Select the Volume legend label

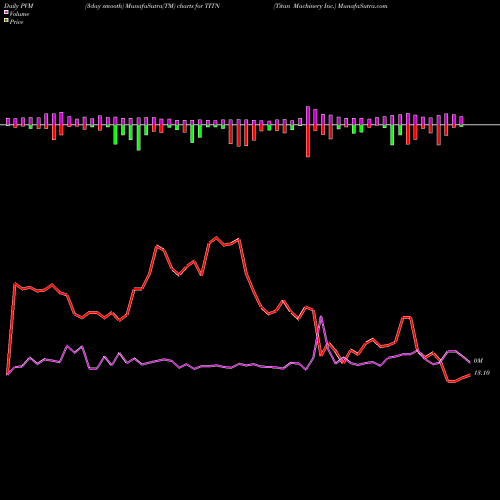[19, 14]
